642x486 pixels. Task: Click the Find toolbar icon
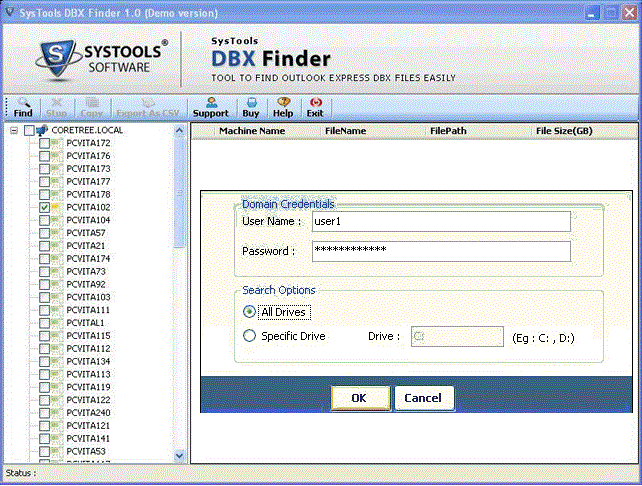click(x=23, y=108)
